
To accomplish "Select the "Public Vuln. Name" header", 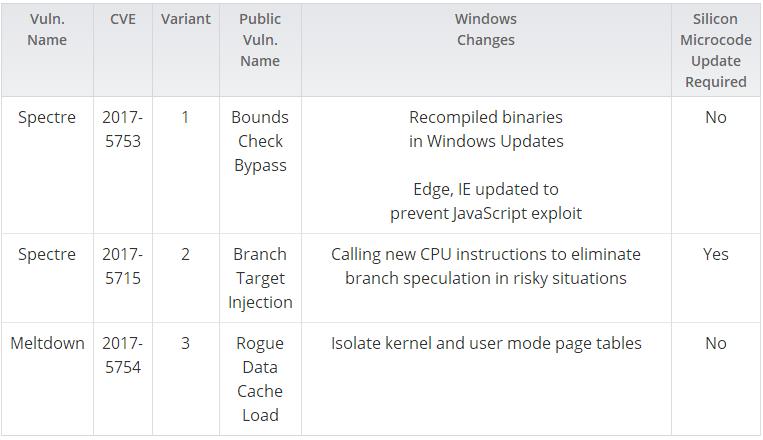I will click(x=260, y=40).
